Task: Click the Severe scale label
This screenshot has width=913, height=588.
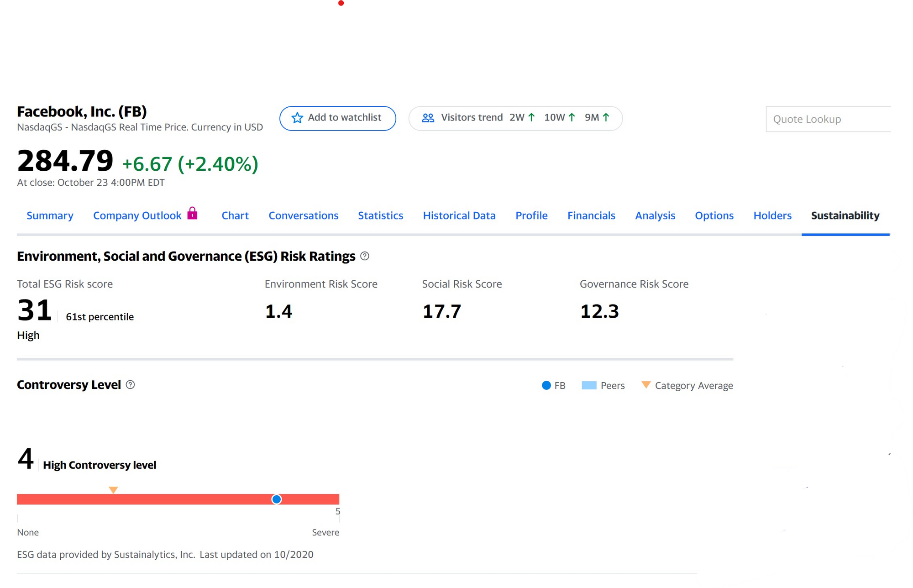Action: point(325,532)
